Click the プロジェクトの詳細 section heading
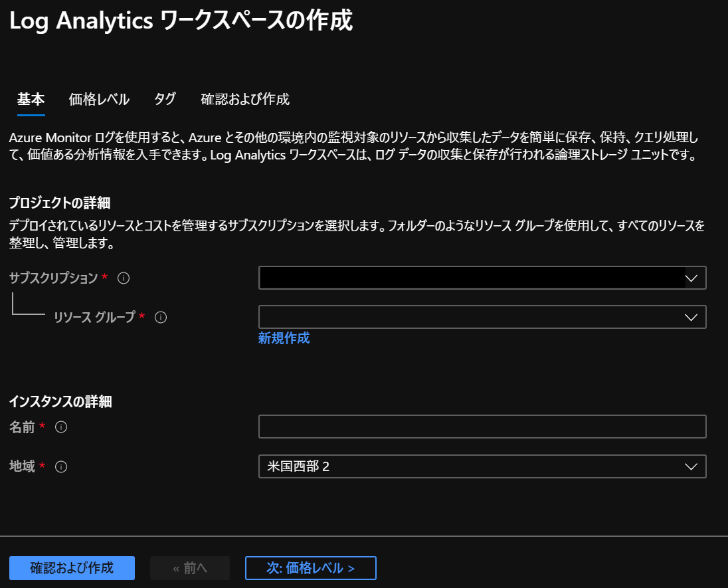The image size is (728, 588). 60,203
